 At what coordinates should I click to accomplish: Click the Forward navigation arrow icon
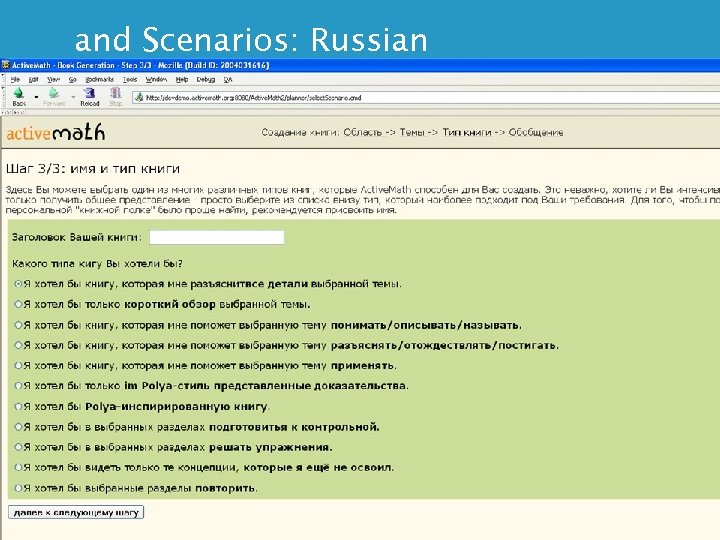coord(54,93)
